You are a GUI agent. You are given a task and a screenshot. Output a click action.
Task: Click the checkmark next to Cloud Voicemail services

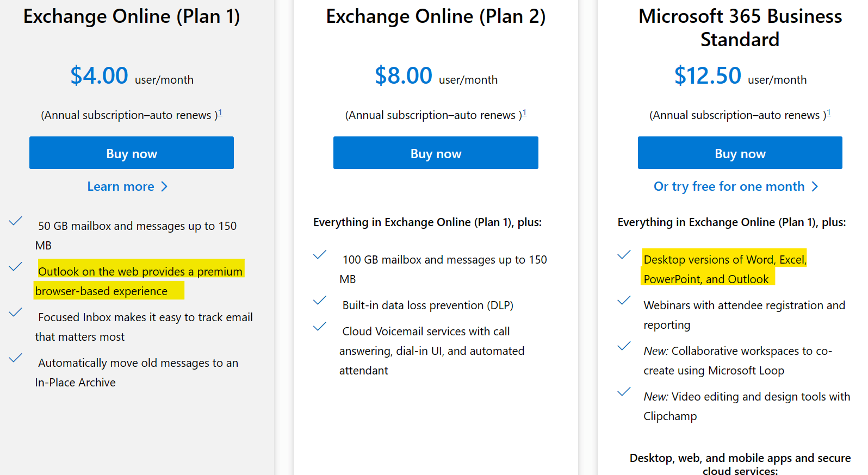(x=320, y=326)
